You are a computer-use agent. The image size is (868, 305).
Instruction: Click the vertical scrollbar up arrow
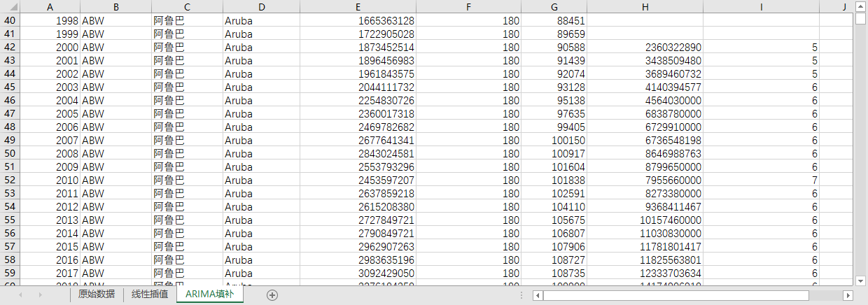tap(861, 6)
